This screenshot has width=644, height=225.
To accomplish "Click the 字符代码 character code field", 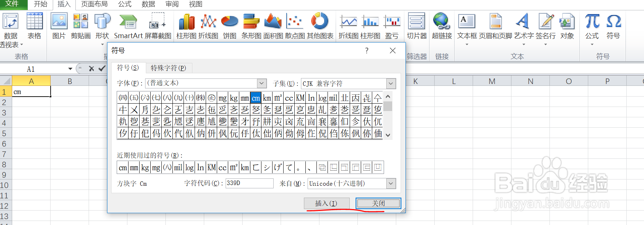I will tap(249, 183).
